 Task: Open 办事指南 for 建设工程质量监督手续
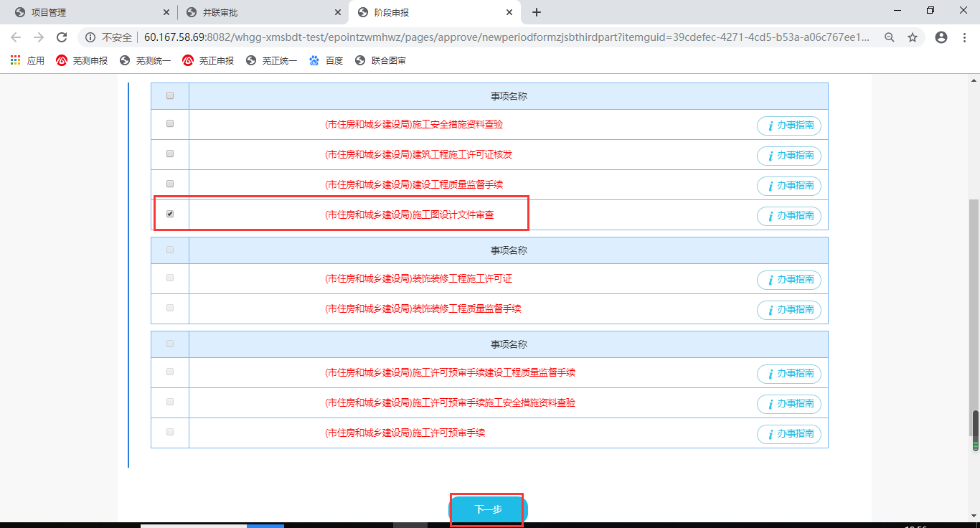(789, 186)
